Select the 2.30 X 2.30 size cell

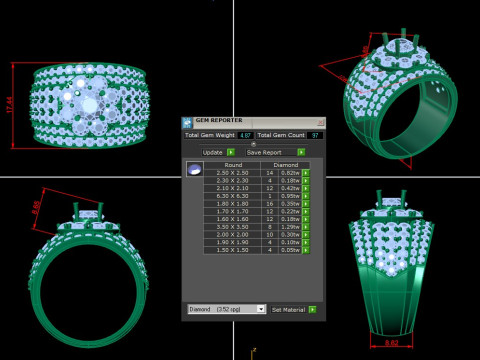[232, 181]
